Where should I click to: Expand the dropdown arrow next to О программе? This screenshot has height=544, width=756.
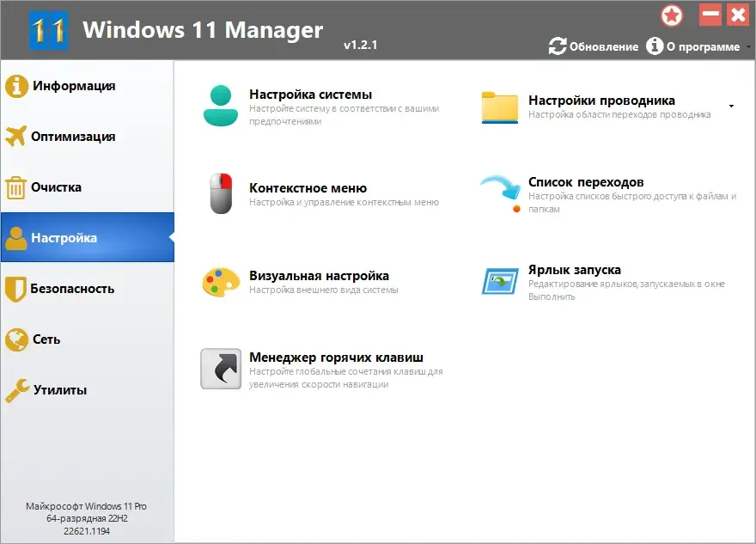pos(747,46)
